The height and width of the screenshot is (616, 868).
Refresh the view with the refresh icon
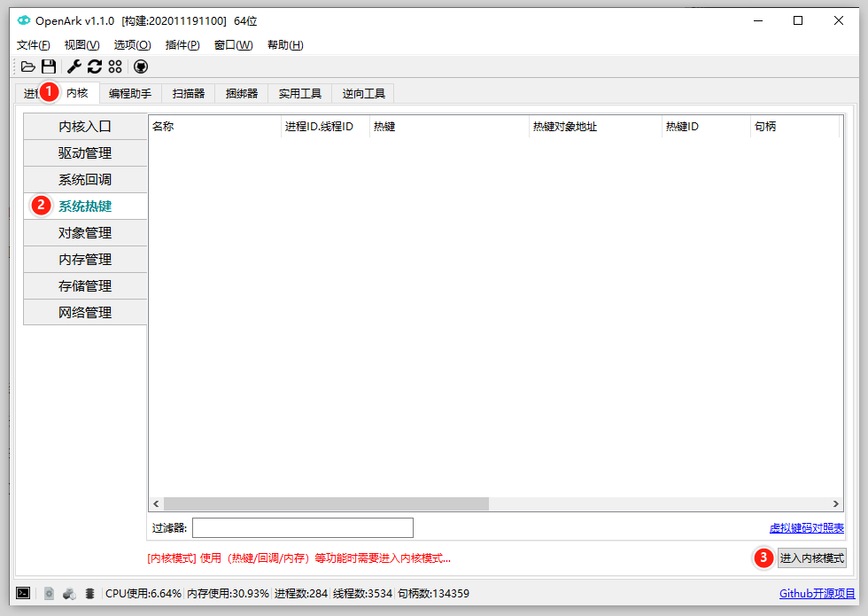pyautogui.click(x=95, y=66)
